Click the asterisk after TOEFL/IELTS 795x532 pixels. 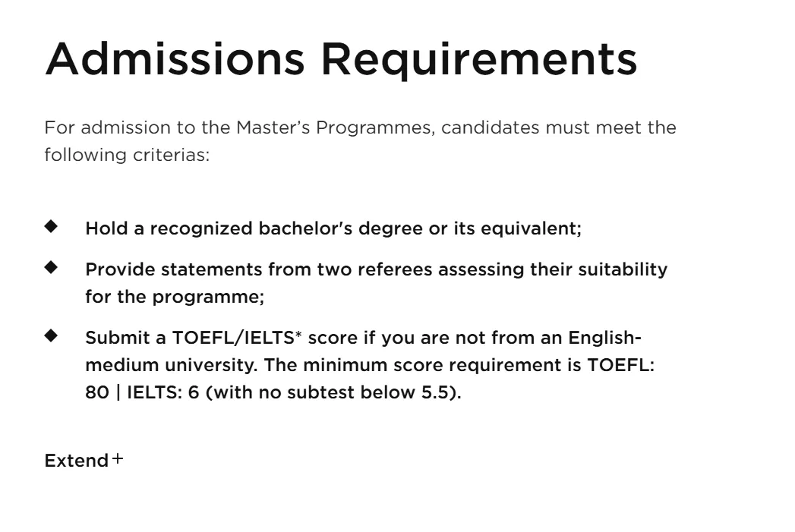[298, 335]
